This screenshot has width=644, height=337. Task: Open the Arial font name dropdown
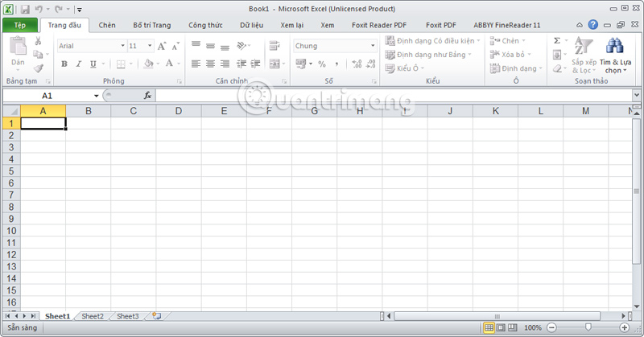pyautogui.click(x=122, y=46)
